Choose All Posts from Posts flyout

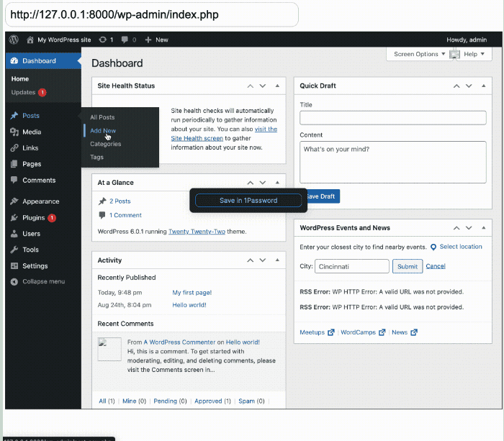[102, 117]
